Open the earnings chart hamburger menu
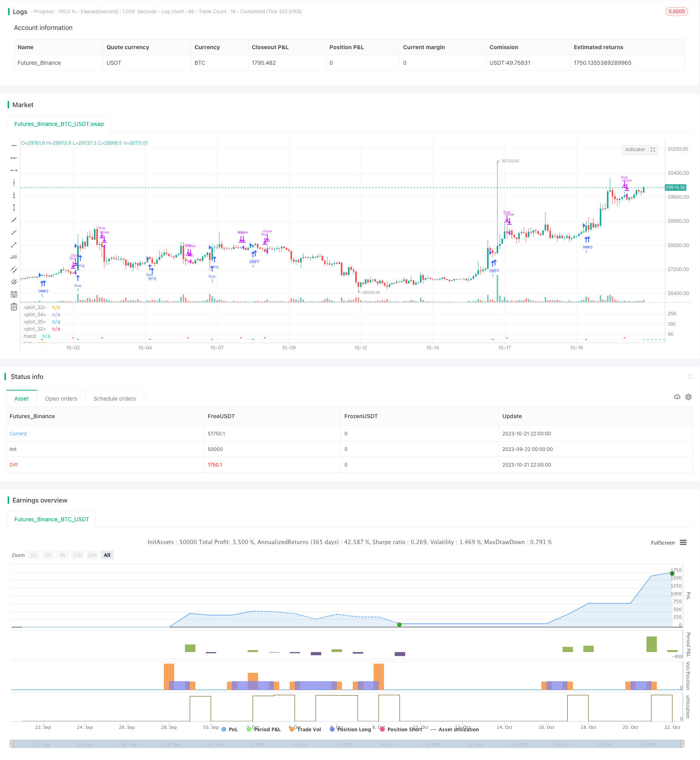This screenshot has width=700, height=760. coord(683,543)
